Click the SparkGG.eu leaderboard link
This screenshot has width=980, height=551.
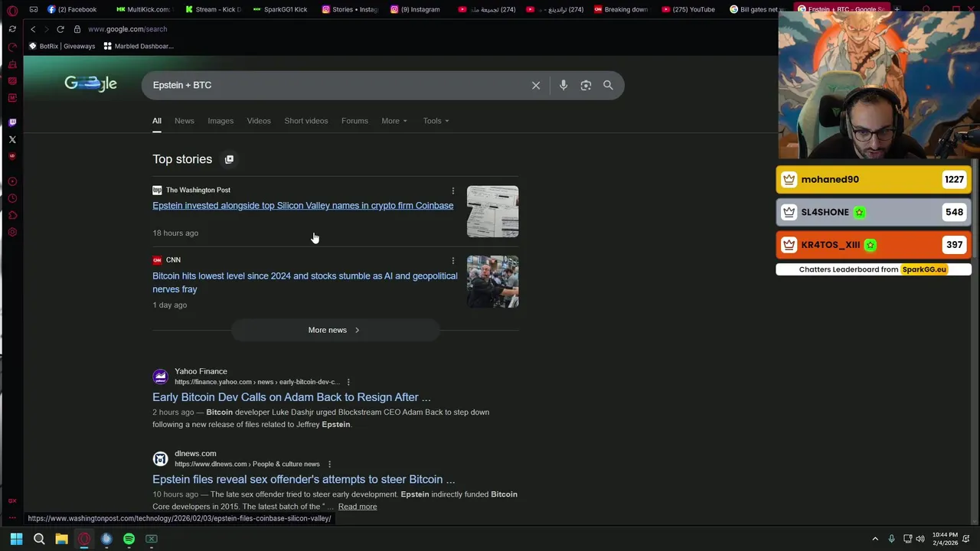(924, 269)
